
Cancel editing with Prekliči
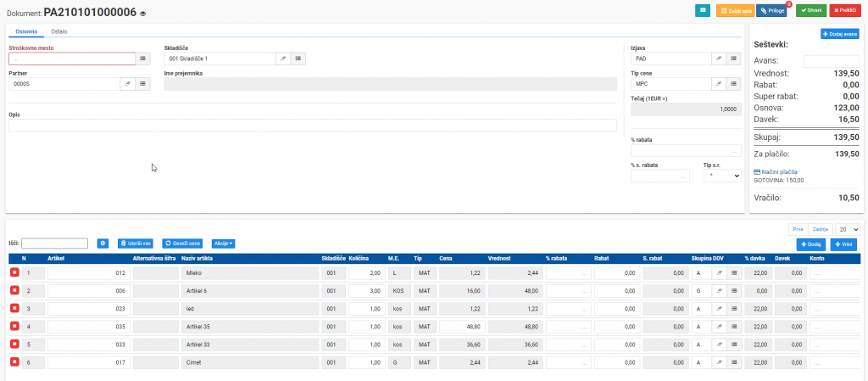coord(845,10)
